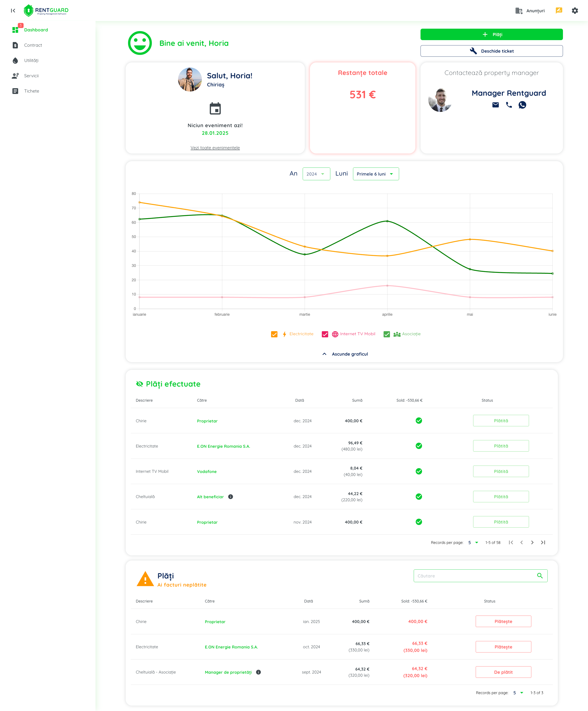Click the Deschide ticket button
This screenshot has width=588, height=711.
[x=491, y=51]
